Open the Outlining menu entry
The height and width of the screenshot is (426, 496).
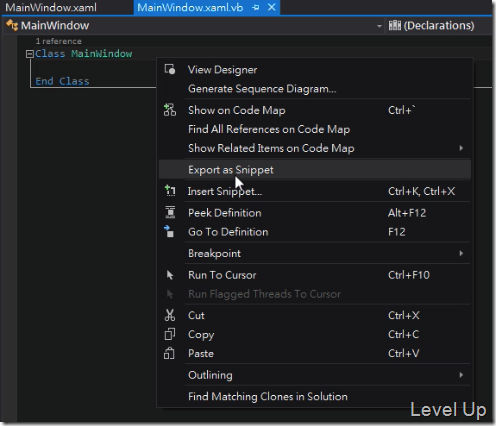pos(315,375)
